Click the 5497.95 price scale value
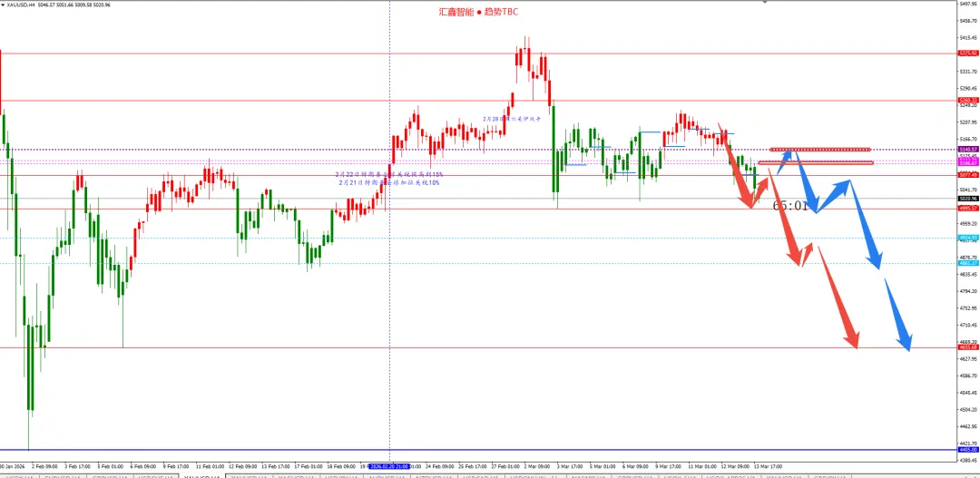 click(969, 4)
